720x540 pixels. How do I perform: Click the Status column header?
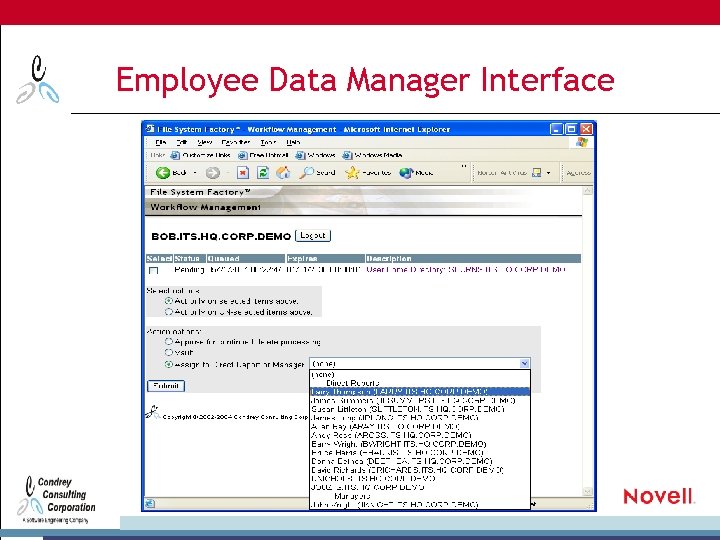coord(190,259)
